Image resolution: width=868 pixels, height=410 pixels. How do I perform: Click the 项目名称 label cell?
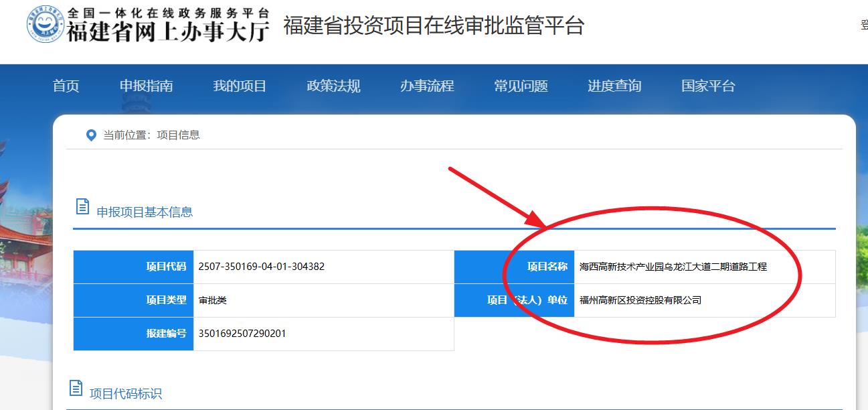coord(514,267)
